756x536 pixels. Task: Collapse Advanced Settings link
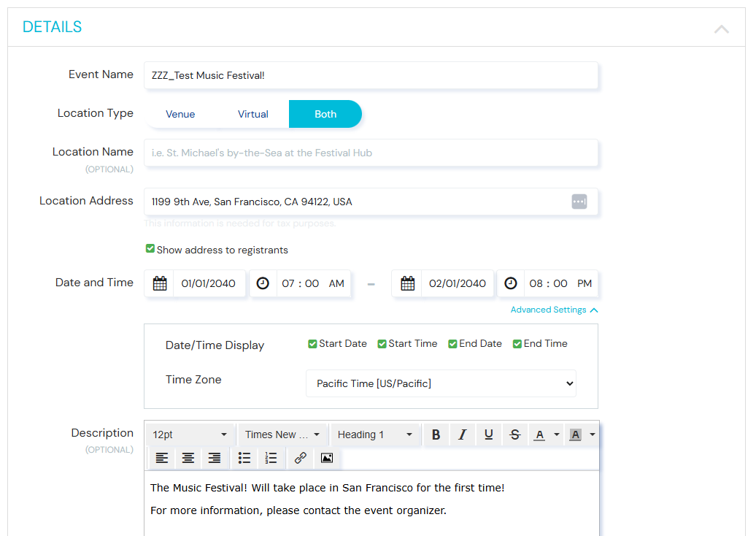pyautogui.click(x=554, y=310)
